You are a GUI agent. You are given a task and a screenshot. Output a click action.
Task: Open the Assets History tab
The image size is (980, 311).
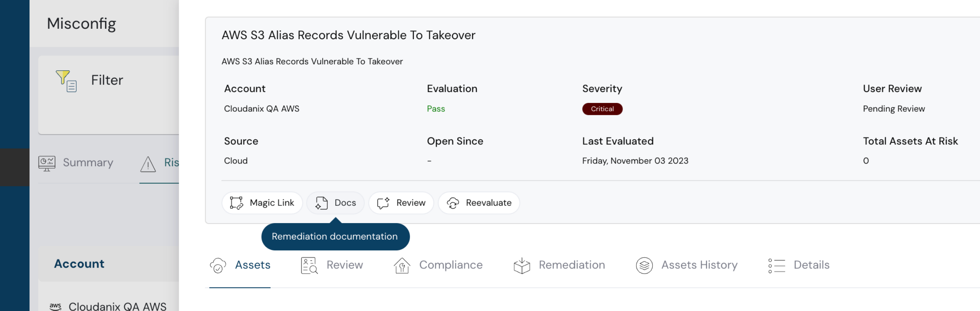click(699, 265)
